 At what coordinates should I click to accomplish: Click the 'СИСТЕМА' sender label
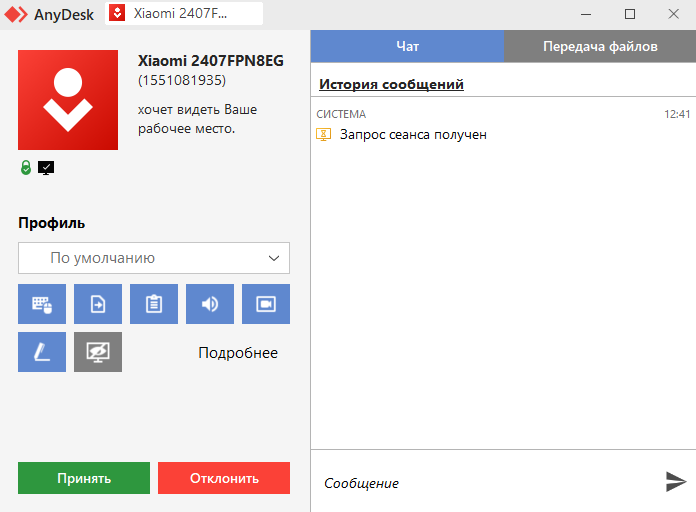click(x=341, y=114)
